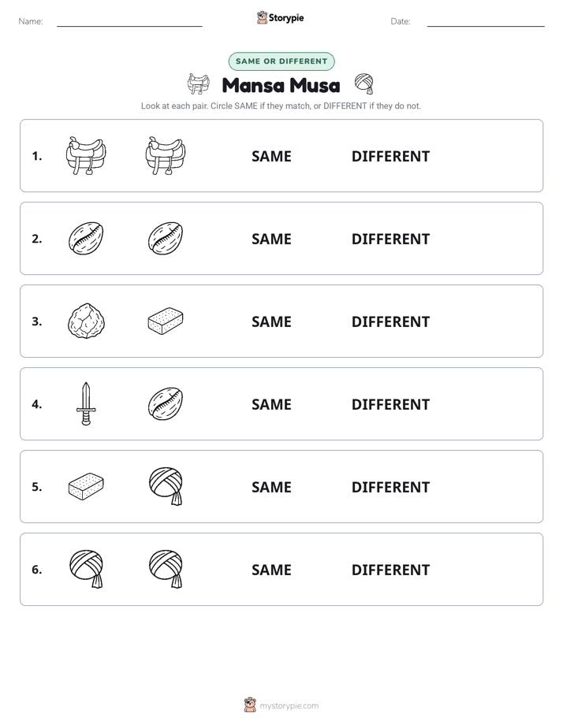Click the gold nugget in row 3

tap(86, 321)
